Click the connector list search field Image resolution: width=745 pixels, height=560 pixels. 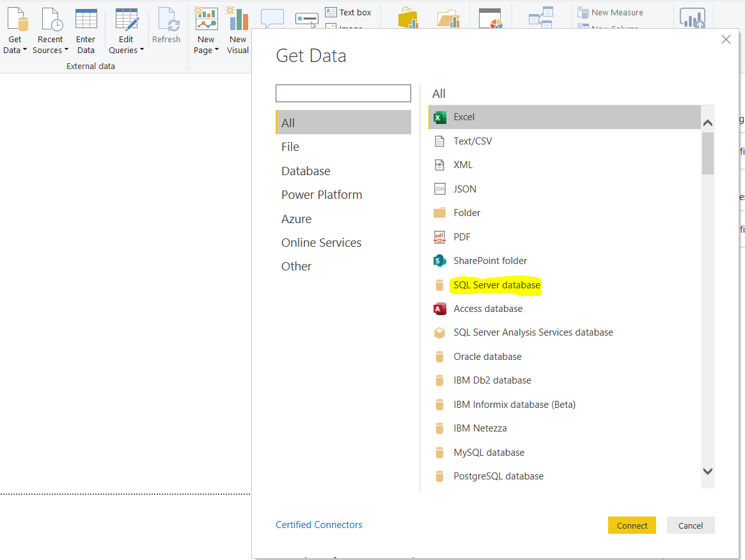click(343, 93)
